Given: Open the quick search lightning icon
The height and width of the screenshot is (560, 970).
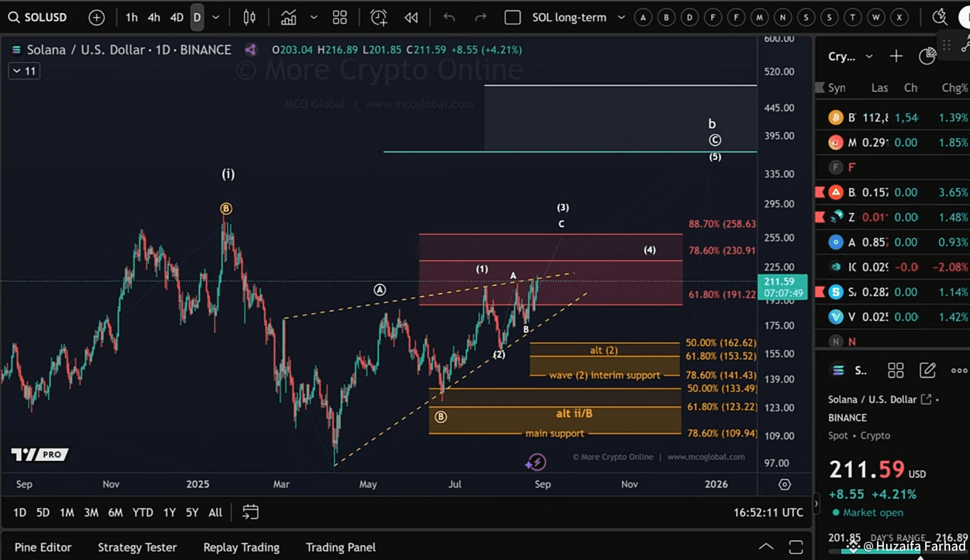Looking at the screenshot, I should pyautogui.click(x=939, y=17).
